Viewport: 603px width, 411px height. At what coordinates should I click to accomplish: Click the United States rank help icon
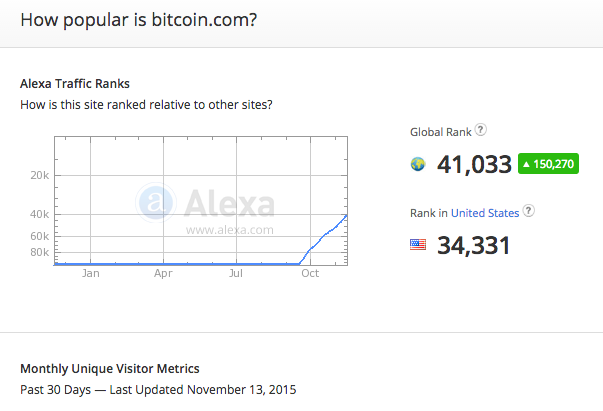click(529, 211)
